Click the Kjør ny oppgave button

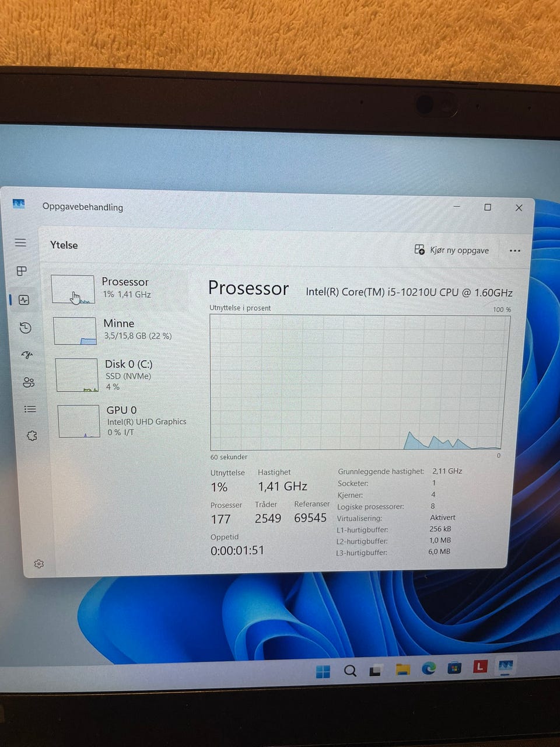click(x=452, y=250)
